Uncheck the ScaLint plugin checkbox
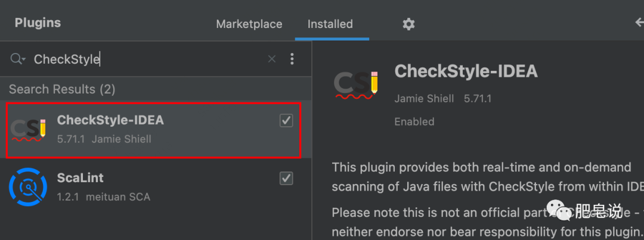The width and height of the screenshot is (644, 240). [286, 178]
